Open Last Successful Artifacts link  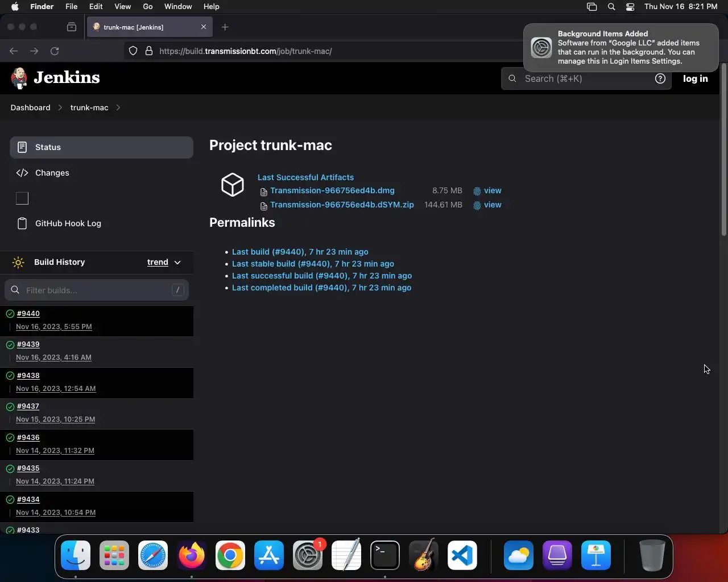pos(305,177)
